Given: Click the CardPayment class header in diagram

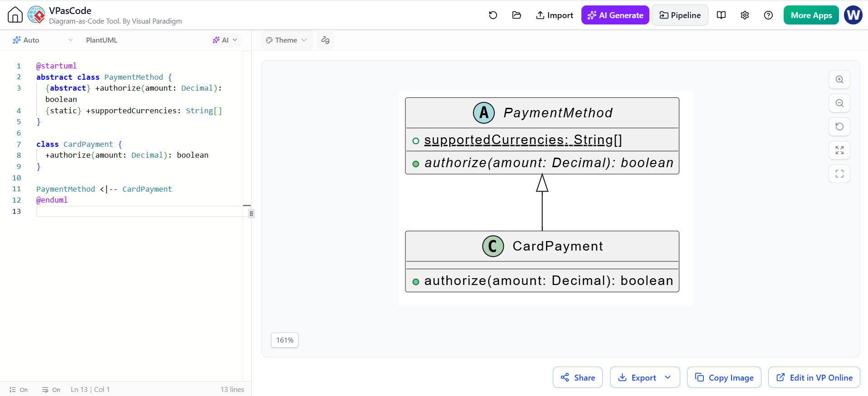Looking at the screenshot, I should [x=542, y=246].
